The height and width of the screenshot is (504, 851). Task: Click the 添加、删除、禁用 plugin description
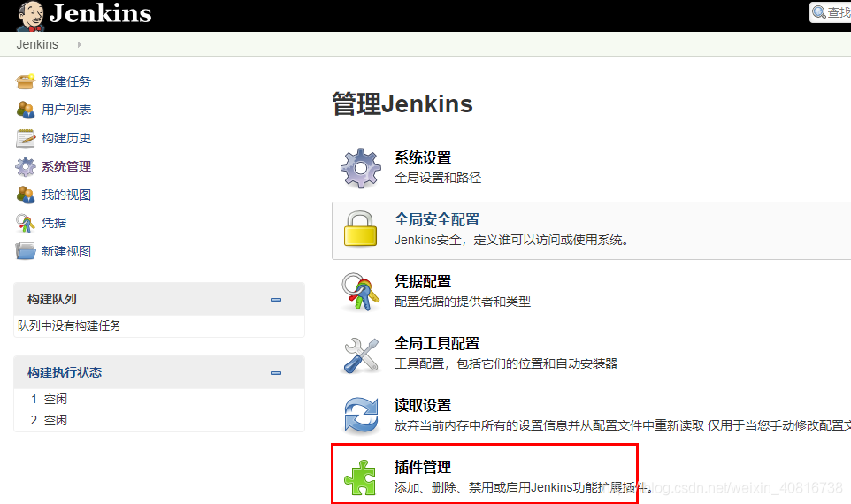[523, 487]
